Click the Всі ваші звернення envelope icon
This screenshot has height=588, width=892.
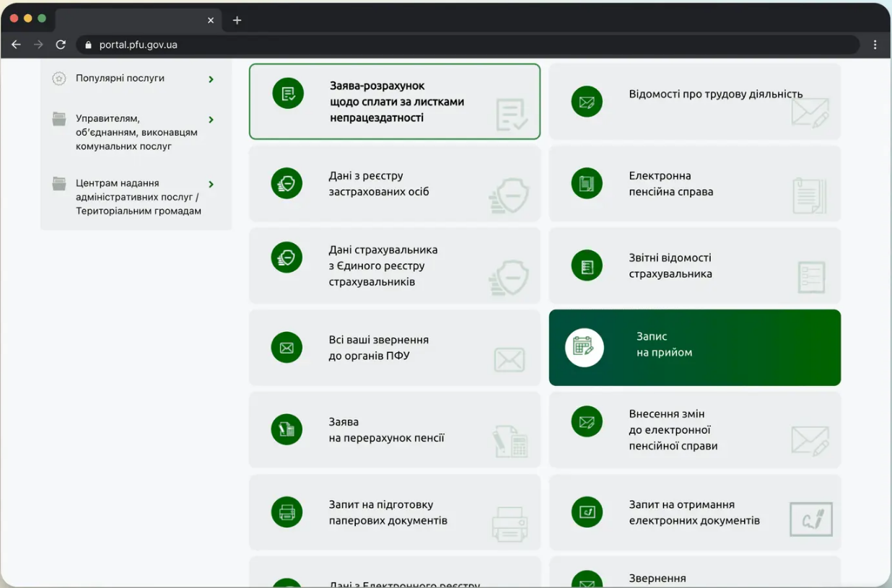(287, 348)
